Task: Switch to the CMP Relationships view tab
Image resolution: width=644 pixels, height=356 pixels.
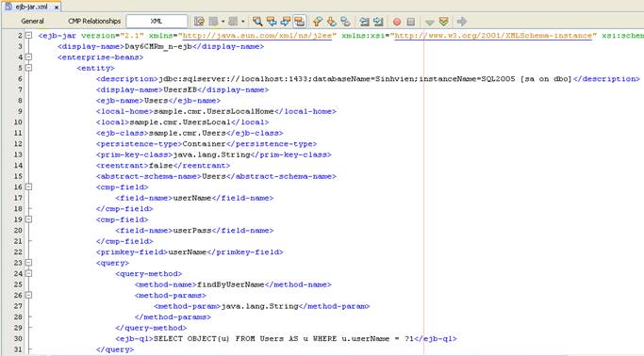Action: [94, 21]
